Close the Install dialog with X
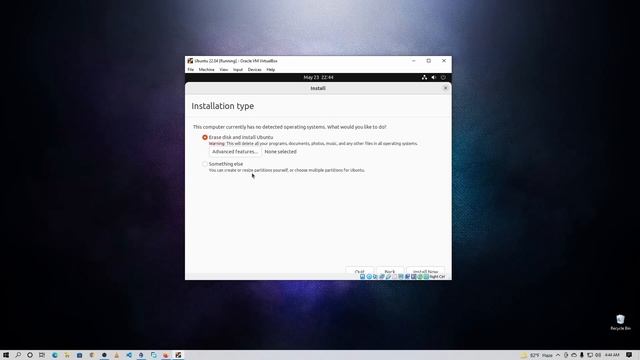 pos(445,88)
